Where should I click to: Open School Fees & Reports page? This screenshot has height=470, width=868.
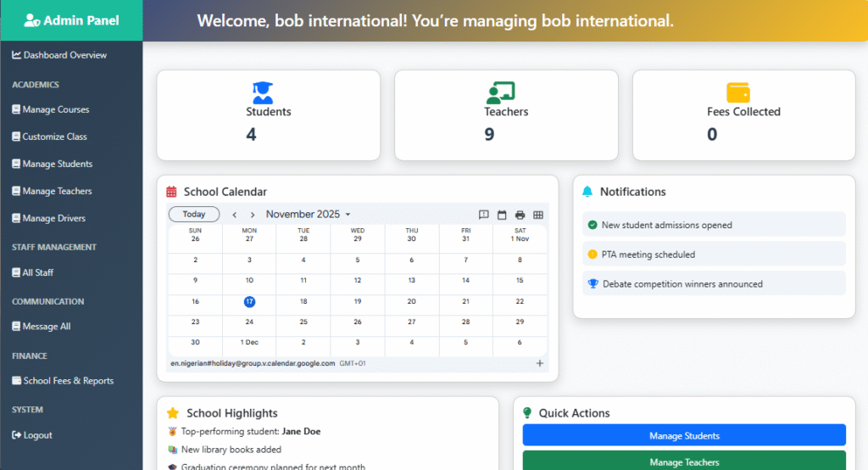coord(67,381)
